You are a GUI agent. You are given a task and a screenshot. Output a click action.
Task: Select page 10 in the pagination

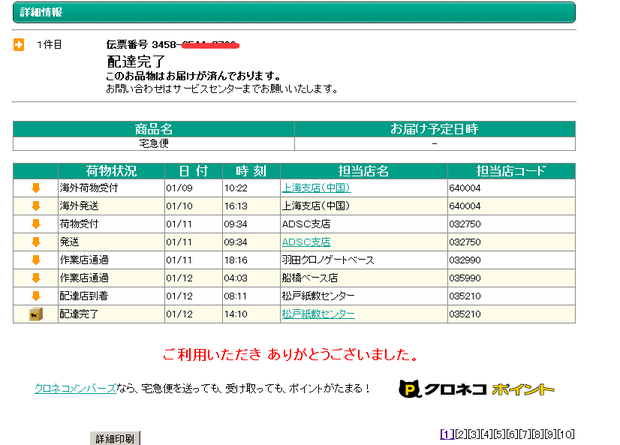click(567, 434)
